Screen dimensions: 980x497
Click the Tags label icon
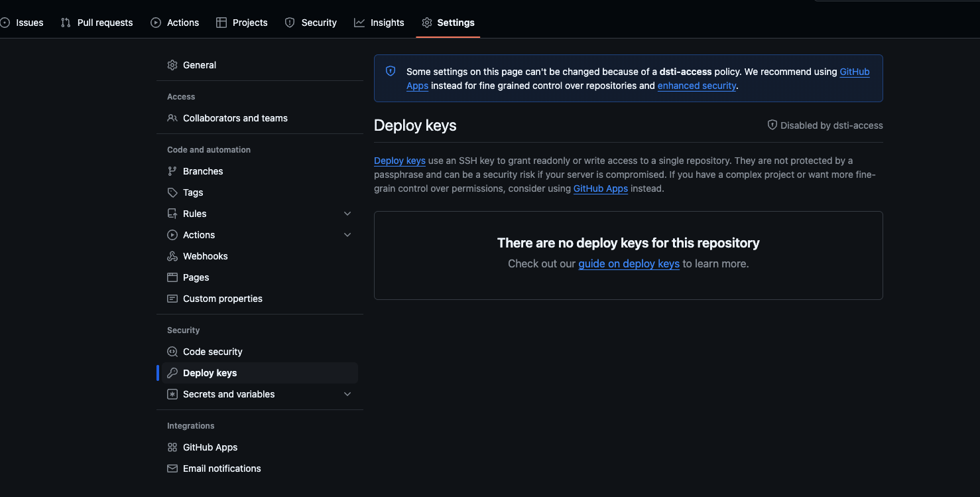[172, 192]
